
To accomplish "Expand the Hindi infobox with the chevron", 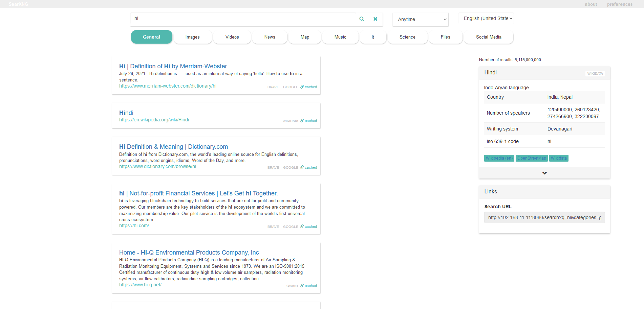I will pyautogui.click(x=544, y=173).
